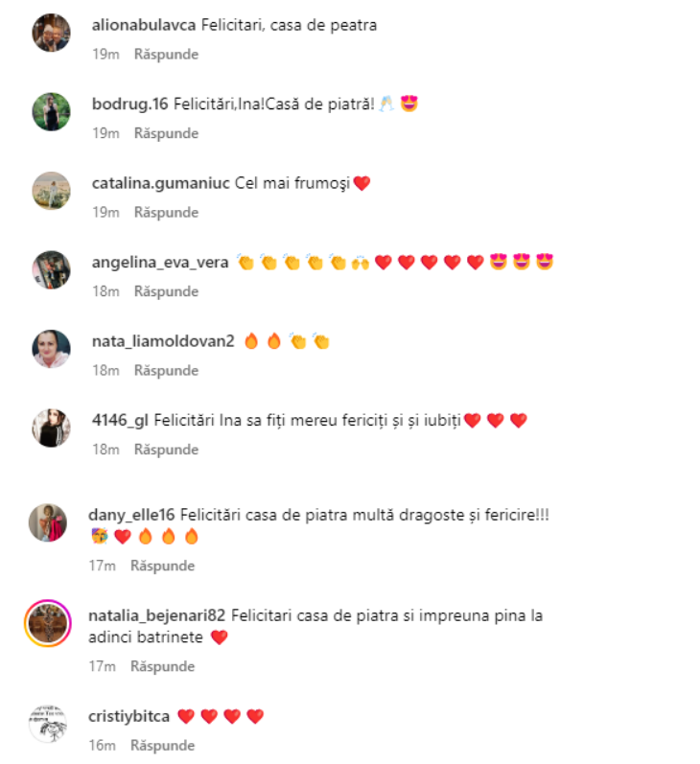
Task: Click the 17m timestamp on natalia_bejenari82's comment
Action: point(103,666)
